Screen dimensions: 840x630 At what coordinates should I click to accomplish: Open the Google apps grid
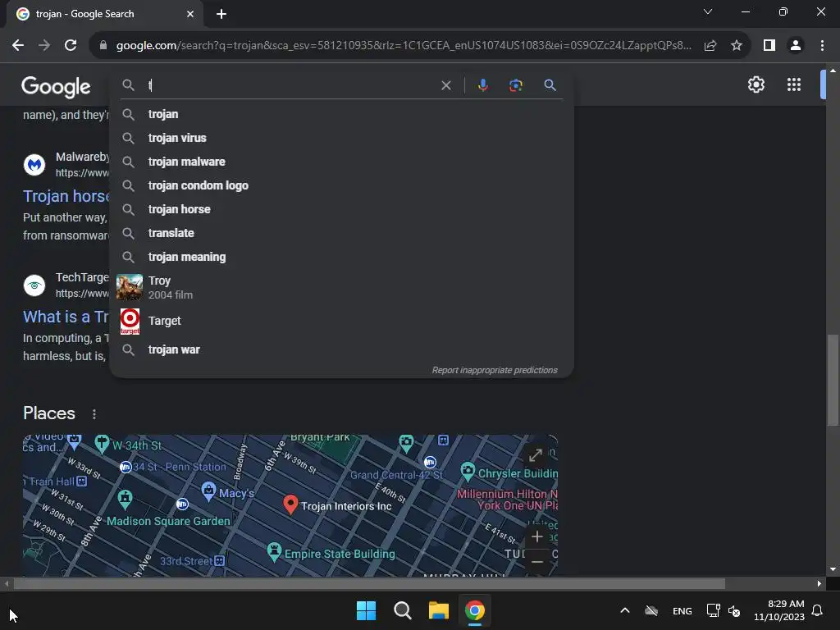point(794,84)
